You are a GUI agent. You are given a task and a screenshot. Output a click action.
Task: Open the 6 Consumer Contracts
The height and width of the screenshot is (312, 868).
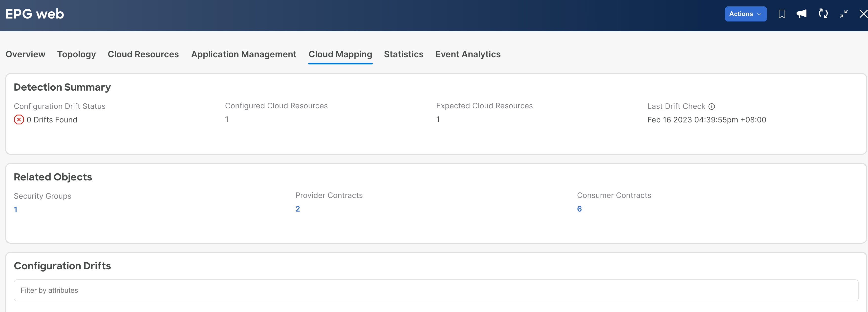coord(579,209)
